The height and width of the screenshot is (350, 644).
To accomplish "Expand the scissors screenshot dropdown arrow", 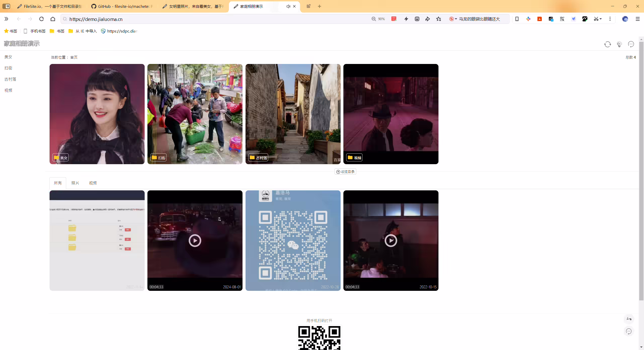I will pos(601,19).
